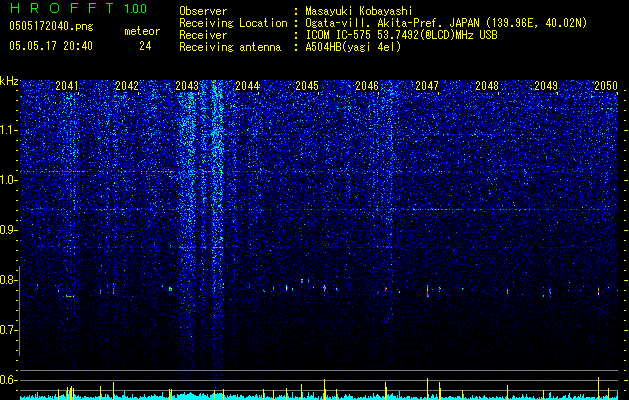Click the kHz axis unit label
The height and width of the screenshot is (400, 629).
point(9,81)
